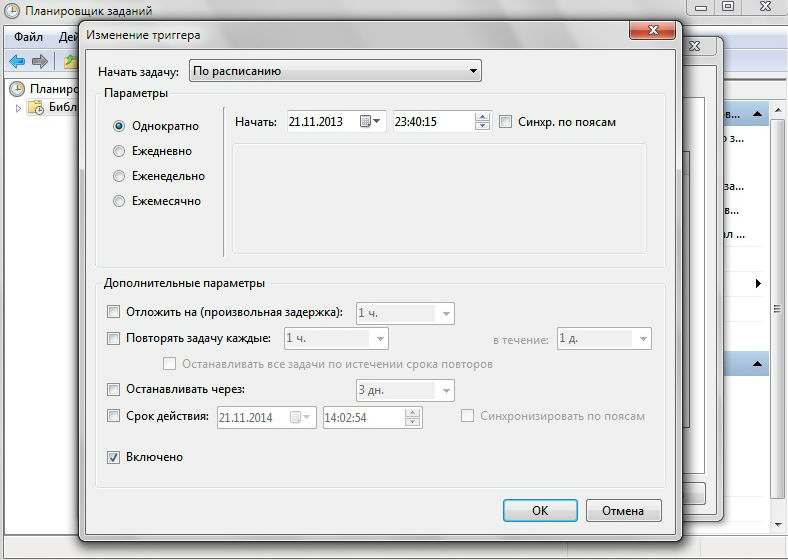This screenshot has width=788, height=560.
Task: Toggle the Включено checkbox
Action: [x=113, y=457]
